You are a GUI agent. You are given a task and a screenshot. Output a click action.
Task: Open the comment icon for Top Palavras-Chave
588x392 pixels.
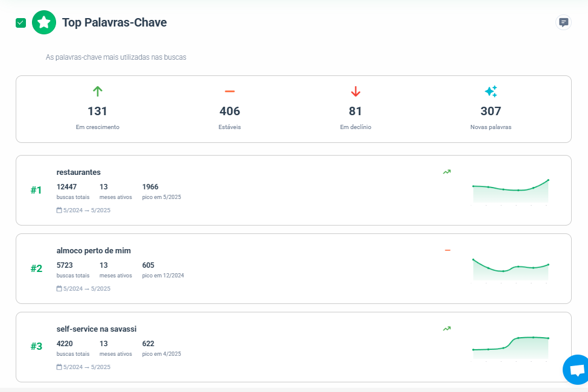coord(563,23)
